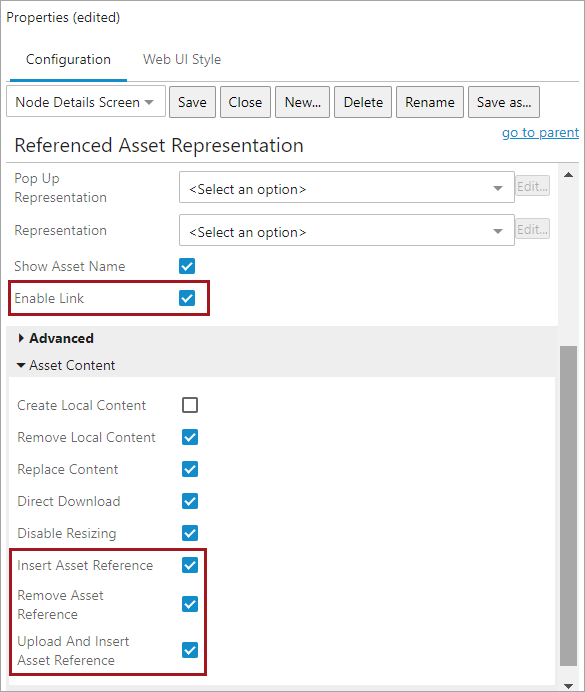Open the Pop Up Representation dropdown

347,188
